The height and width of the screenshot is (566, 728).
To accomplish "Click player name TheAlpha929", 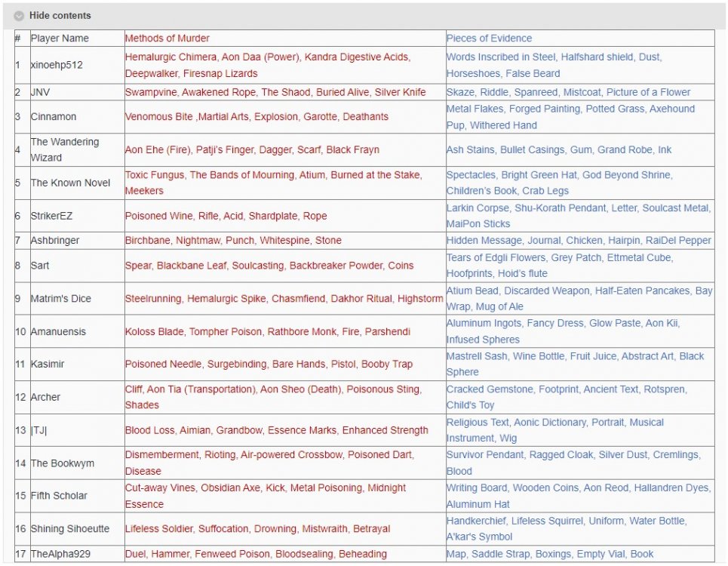I will click(60, 554).
